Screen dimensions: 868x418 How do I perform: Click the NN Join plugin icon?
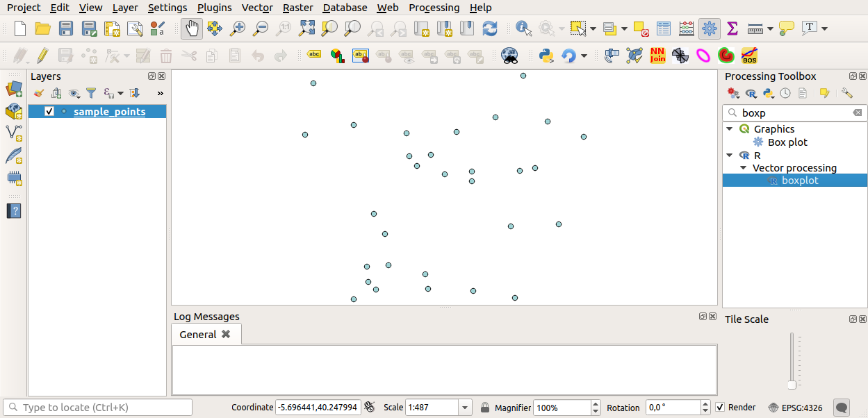coord(657,56)
